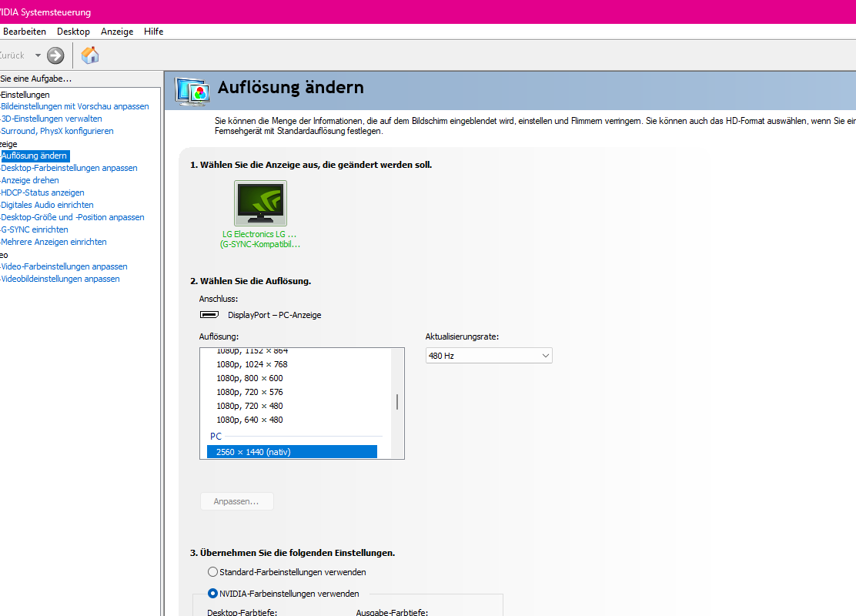Click the Einstellungen category in sidebar

point(25,95)
